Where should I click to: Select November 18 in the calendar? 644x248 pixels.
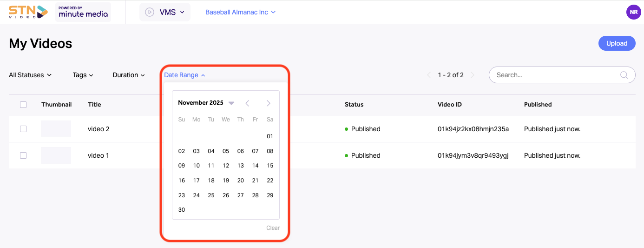(211, 181)
